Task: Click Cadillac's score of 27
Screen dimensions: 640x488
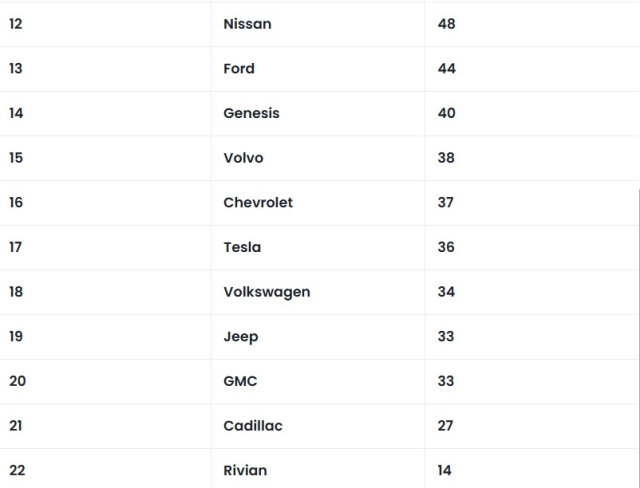Action: click(445, 426)
